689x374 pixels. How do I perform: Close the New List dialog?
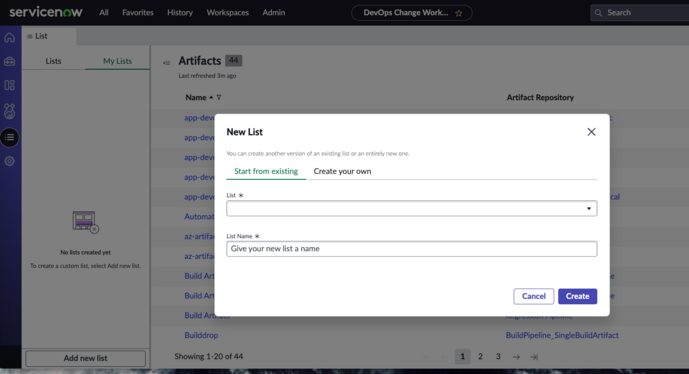[x=591, y=132]
